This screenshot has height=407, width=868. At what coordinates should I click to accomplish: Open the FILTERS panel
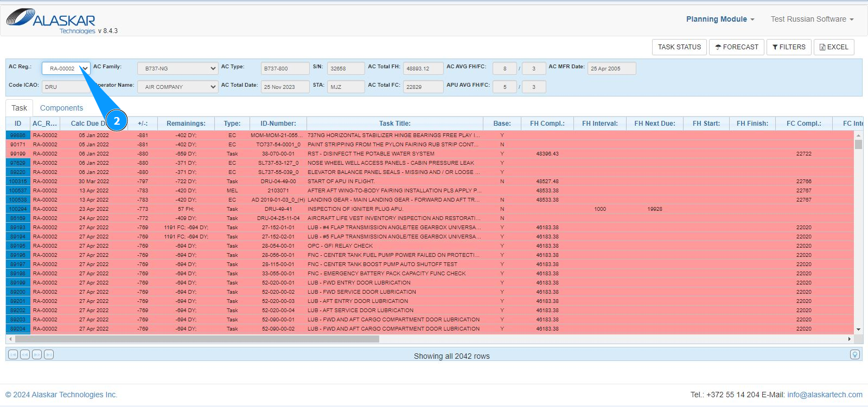789,47
